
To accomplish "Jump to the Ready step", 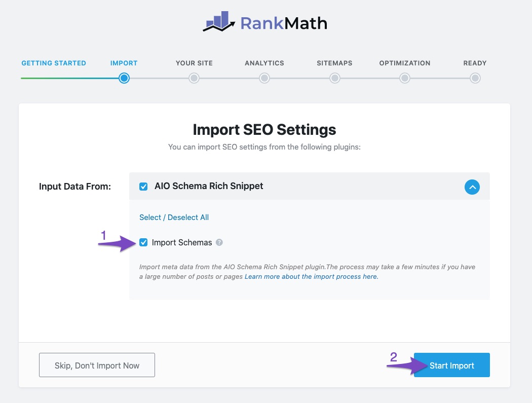I will (475, 63).
